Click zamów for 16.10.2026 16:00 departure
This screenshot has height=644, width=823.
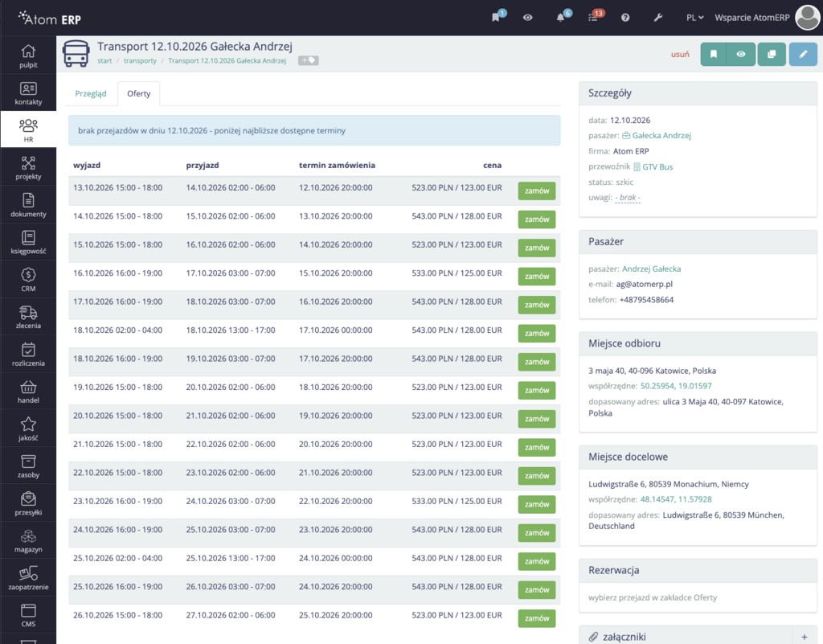pyautogui.click(x=536, y=277)
